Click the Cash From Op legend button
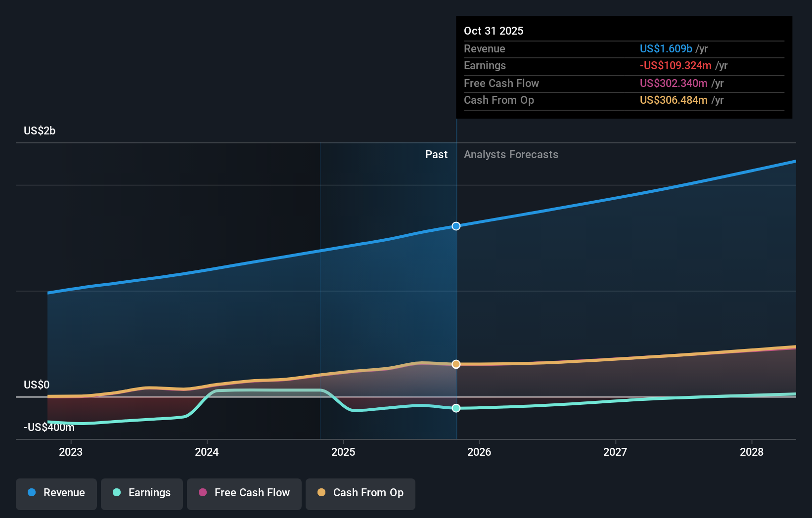The image size is (812, 518). pos(360,493)
